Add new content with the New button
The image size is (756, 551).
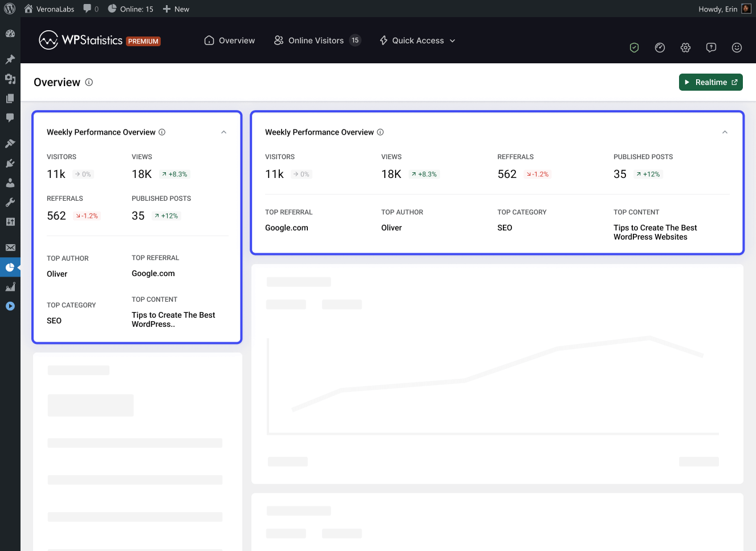coord(176,9)
